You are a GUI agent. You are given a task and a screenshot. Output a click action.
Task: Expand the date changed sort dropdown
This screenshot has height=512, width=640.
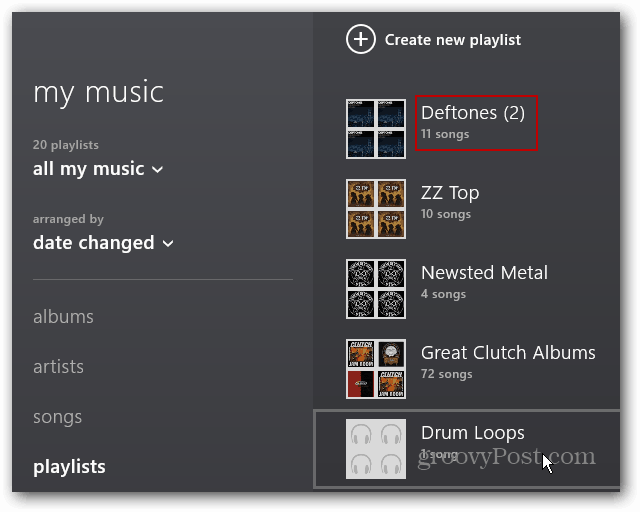pyautogui.click(x=103, y=243)
